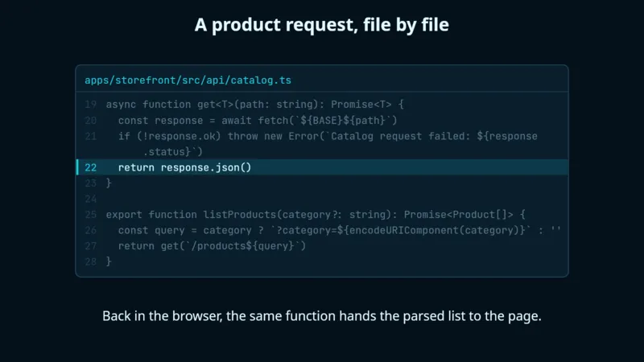This screenshot has width=644, height=362.
Task: Click line 19 async function get<T> declaration
Action: [254, 105]
